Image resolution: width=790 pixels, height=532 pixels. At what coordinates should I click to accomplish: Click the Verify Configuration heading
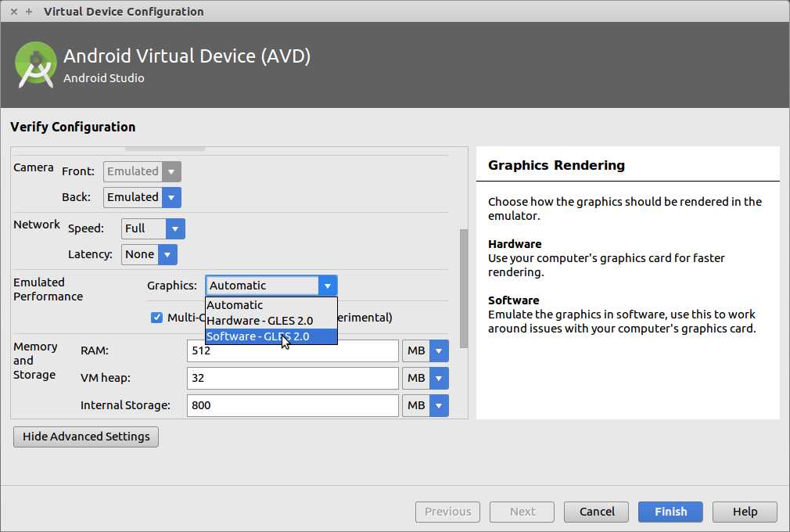(73, 127)
